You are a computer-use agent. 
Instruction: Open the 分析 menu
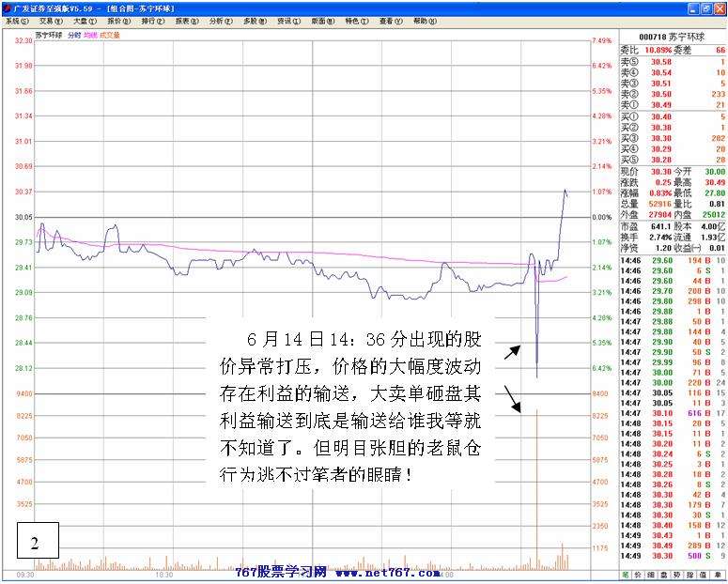point(218,20)
